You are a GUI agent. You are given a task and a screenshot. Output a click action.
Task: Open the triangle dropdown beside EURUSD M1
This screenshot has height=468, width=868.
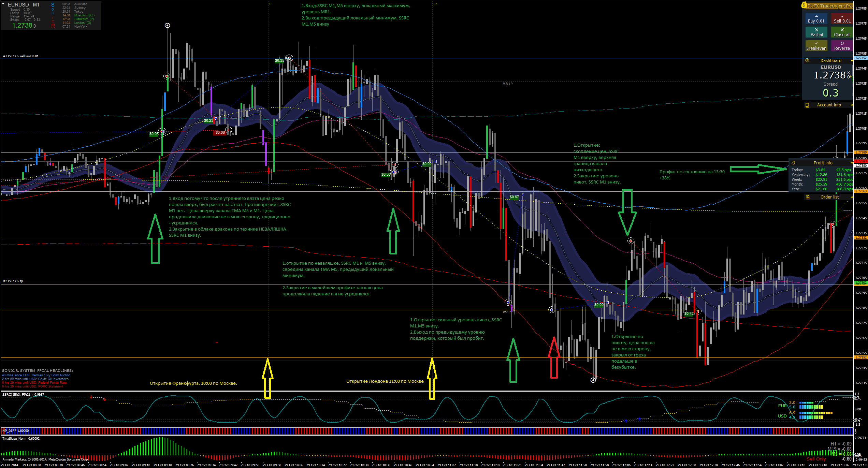(3, 4)
